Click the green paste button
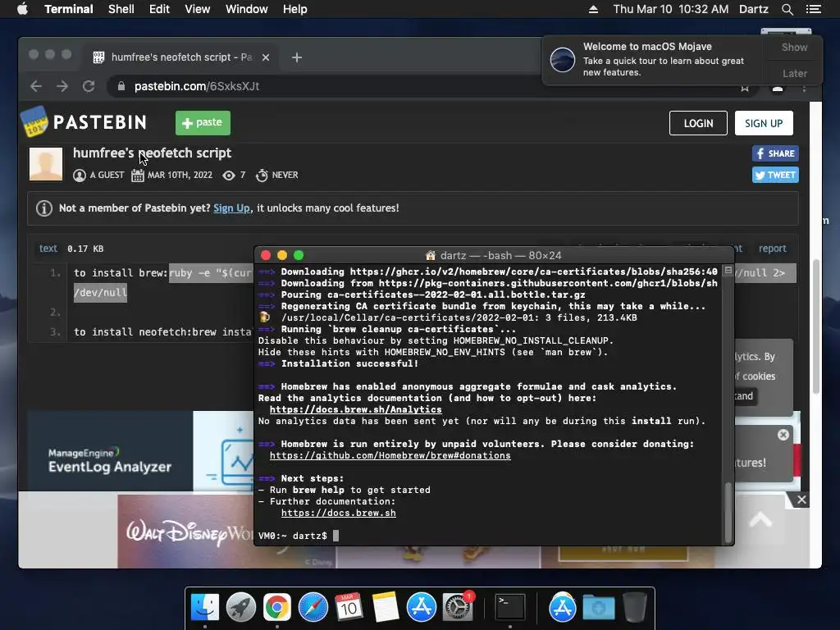Image resolution: width=840 pixels, height=630 pixels. pos(203,123)
